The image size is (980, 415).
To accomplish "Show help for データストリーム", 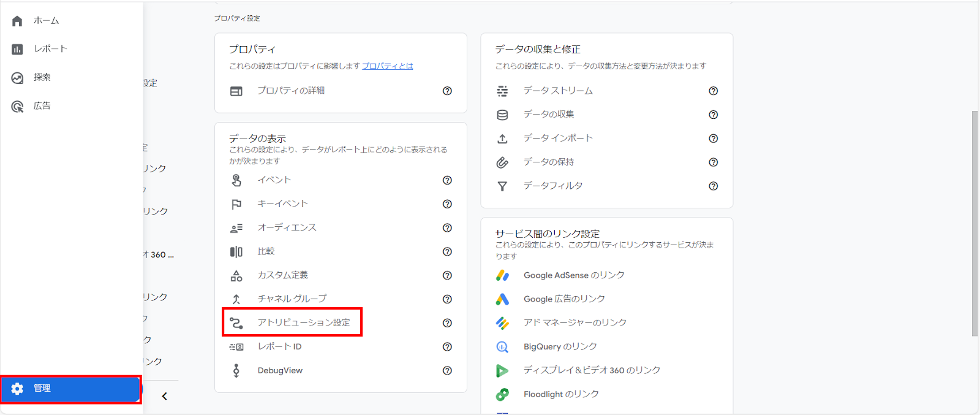I will pos(713,91).
